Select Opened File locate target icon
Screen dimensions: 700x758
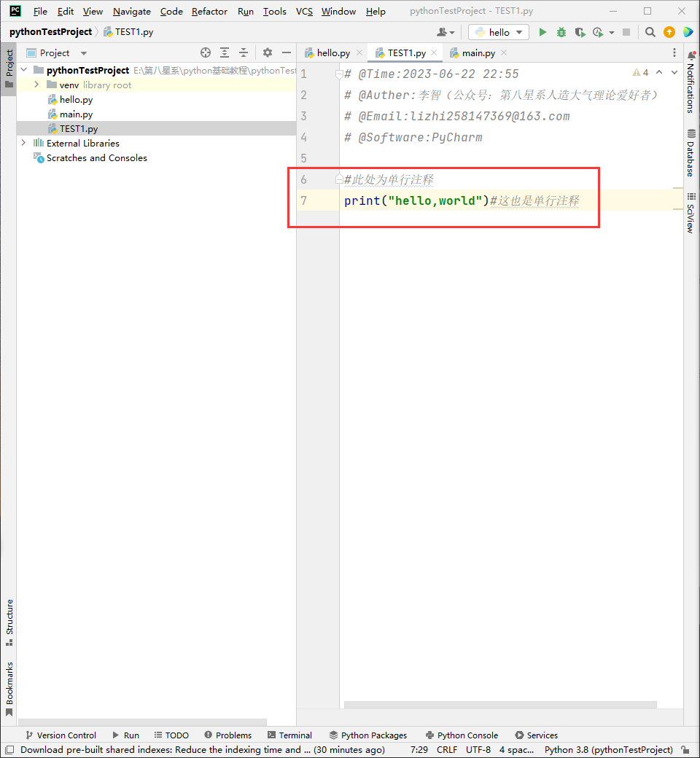(206, 52)
